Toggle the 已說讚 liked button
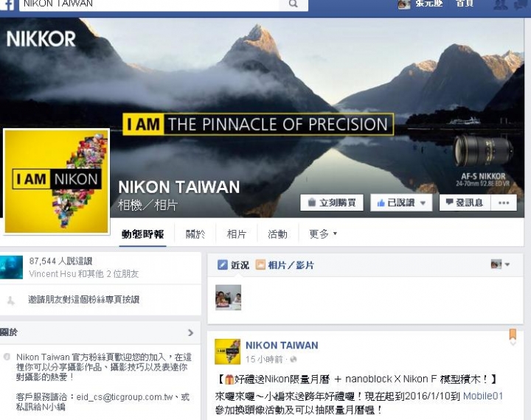This screenshot has width=531, height=420. pos(401,203)
